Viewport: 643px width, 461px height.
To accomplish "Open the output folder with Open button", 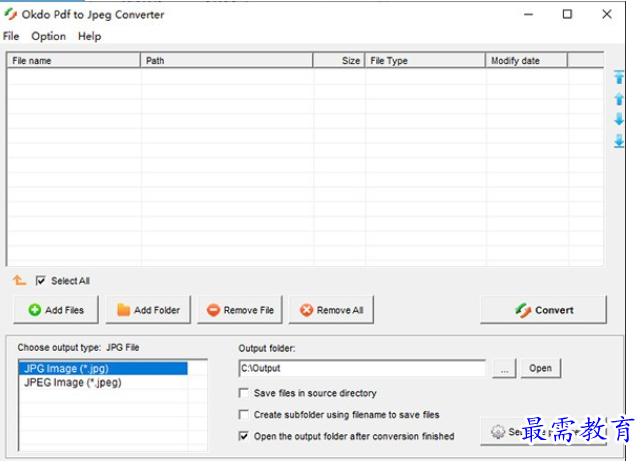I will click(x=540, y=368).
